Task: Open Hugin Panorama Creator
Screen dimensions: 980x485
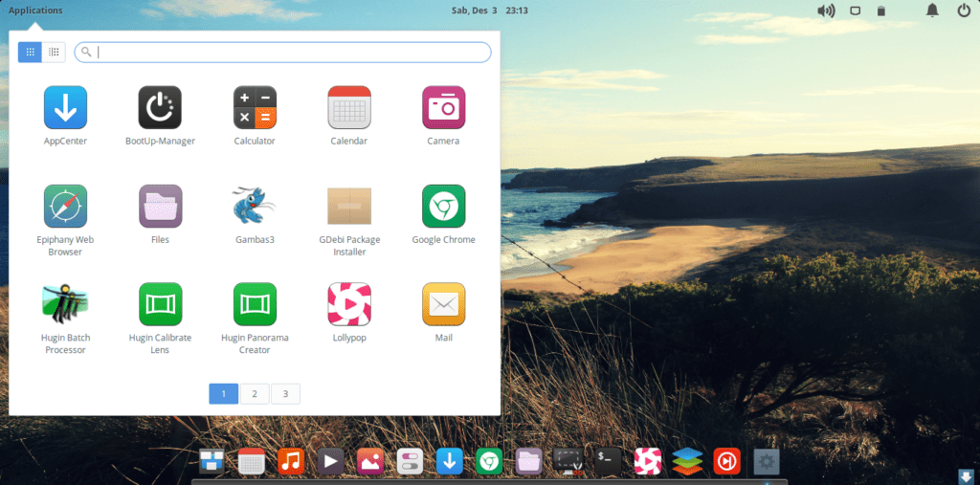Action: [x=255, y=304]
